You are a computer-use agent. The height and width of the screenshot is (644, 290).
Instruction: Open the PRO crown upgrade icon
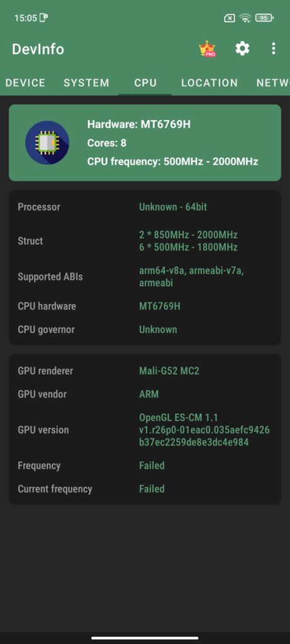coord(208,49)
